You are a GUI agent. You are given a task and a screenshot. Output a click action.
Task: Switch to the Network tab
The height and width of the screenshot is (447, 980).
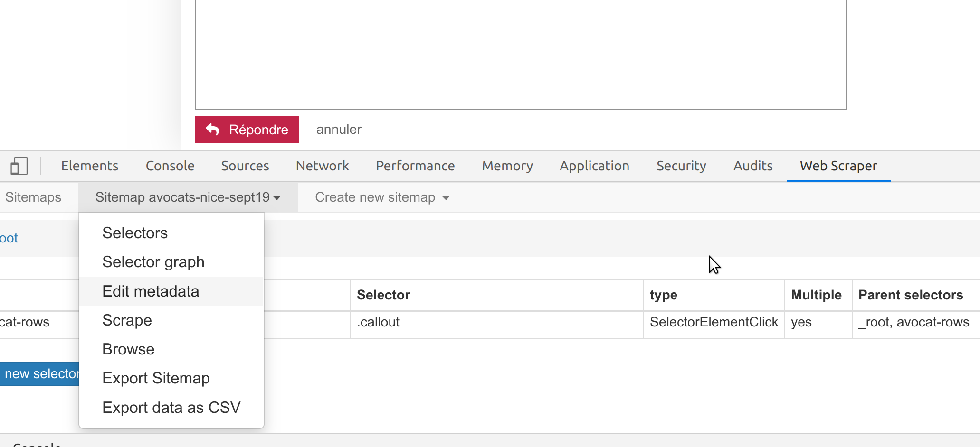pos(322,166)
